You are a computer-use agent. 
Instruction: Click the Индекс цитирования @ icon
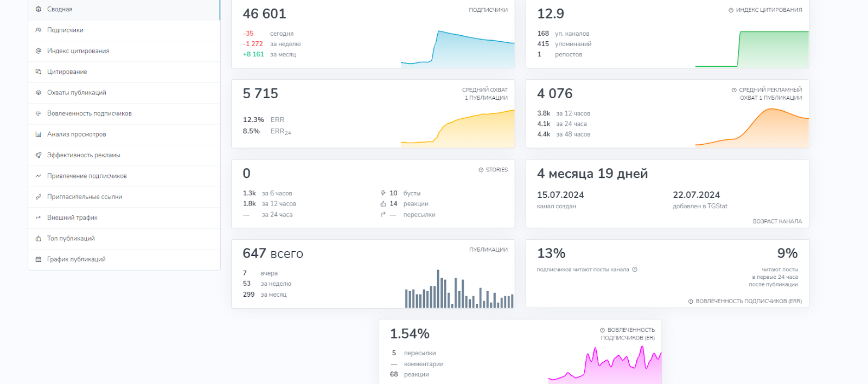pos(39,51)
